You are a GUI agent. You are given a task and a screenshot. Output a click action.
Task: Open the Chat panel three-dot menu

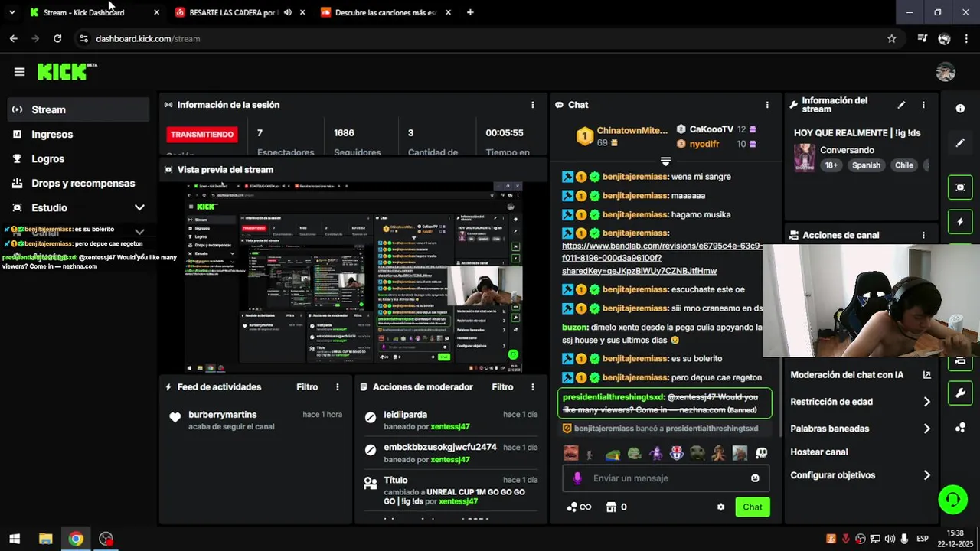pyautogui.click(x=767, y=105)
